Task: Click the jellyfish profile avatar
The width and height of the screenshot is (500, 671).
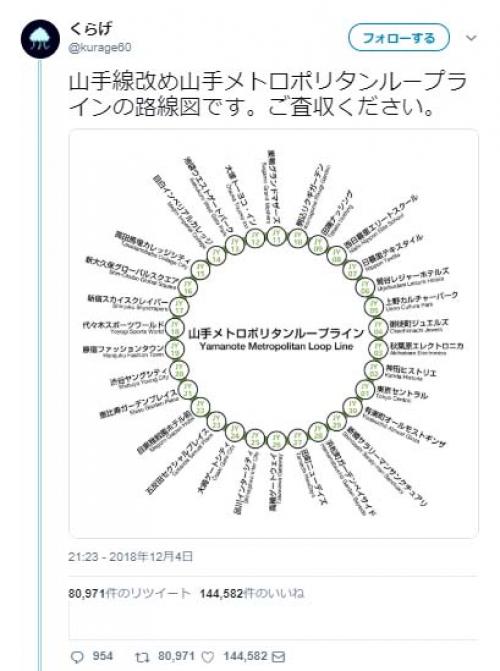Action: pyautogui.click(x=40, y=39)
